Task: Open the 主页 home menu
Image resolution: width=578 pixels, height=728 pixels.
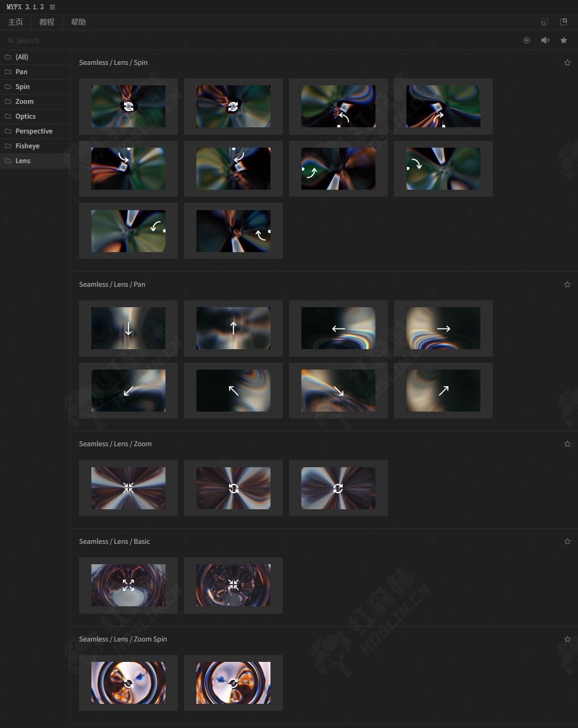Action: coord(15,22)
